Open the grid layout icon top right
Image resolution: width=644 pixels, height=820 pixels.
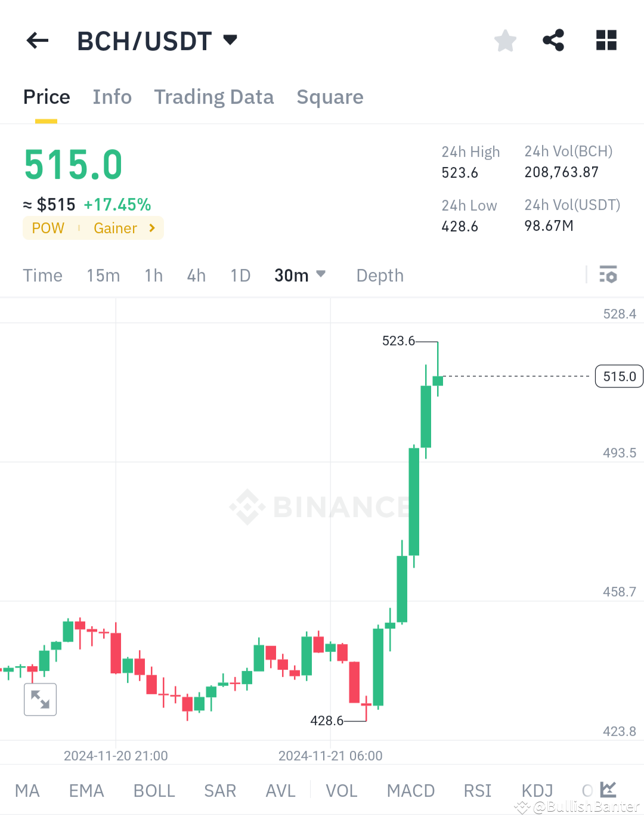(x=606, y=40)
